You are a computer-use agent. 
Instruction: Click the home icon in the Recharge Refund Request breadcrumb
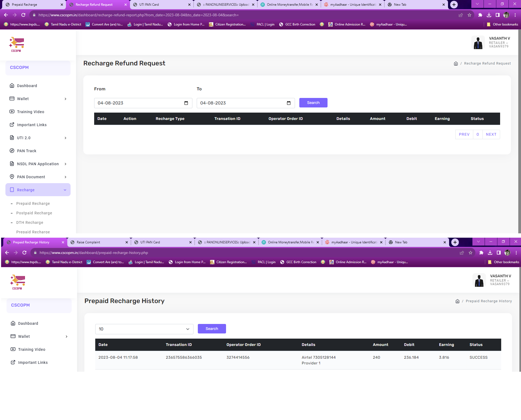(456, 63)
